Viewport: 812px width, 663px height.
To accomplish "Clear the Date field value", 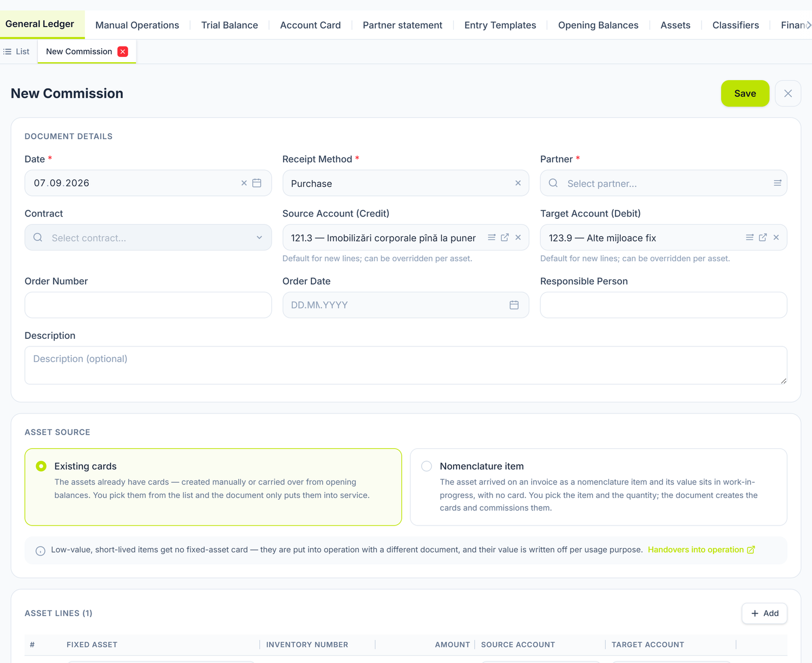I will (x=244, y=183).
